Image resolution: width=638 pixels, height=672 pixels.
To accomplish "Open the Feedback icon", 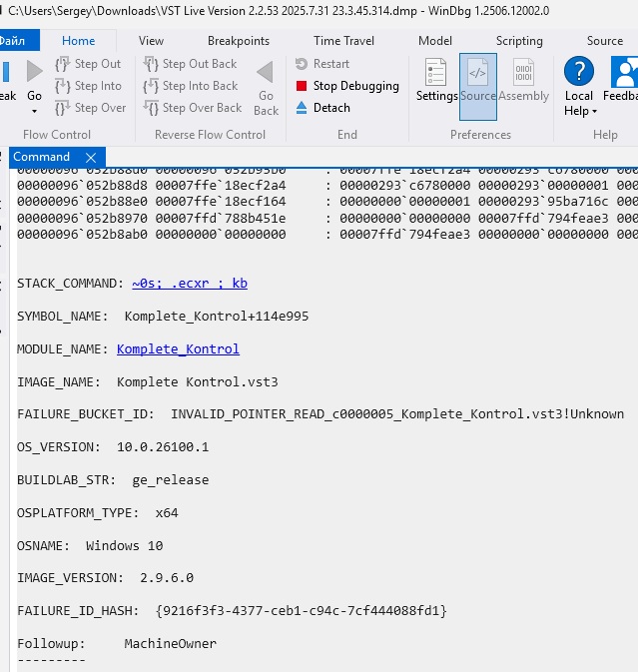I will [624, 72].
